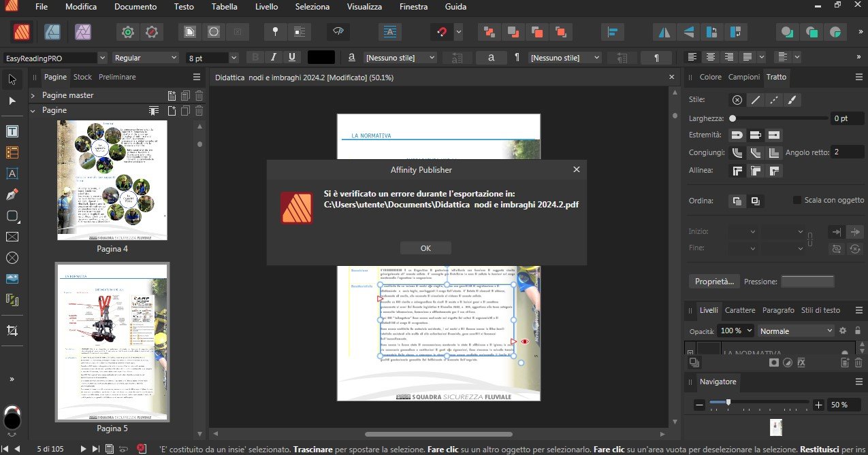The image size is (868, 455).
Task: Click add page icon in Pagine row
Action: coord(172,110)
